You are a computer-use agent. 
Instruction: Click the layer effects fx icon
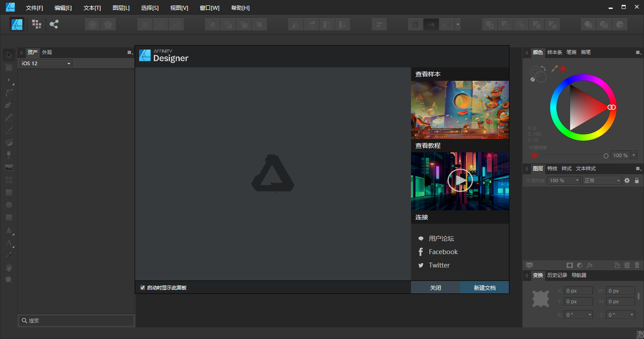click(x=590, y=265)
